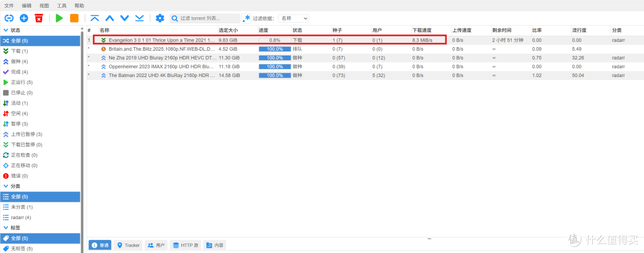Open the 名称 filter-by dropdown
This screenshot has width=644, height=253.
click(x=293, y=18)
